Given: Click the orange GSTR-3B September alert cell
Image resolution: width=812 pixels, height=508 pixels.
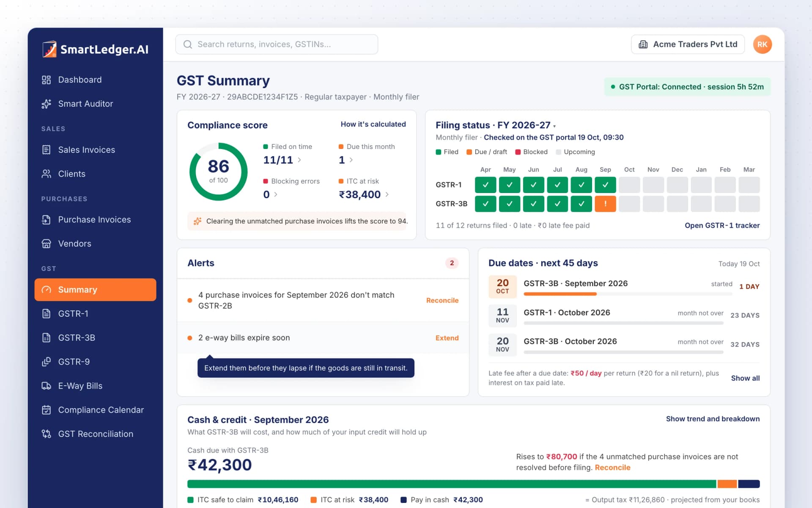Looking at the screenshot, I should pyautogui.click(x=605, y=204).
